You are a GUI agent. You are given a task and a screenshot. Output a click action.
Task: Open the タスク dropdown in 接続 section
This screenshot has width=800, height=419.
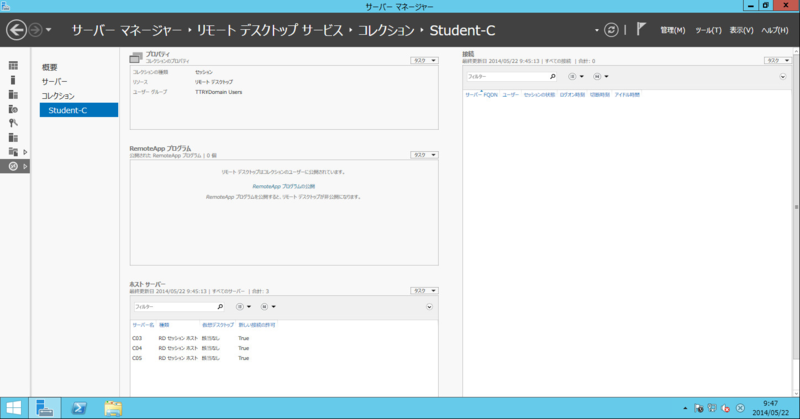tap(778, 60)
